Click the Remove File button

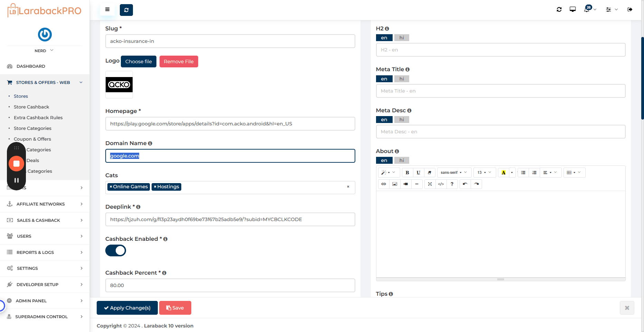point(179,61)
